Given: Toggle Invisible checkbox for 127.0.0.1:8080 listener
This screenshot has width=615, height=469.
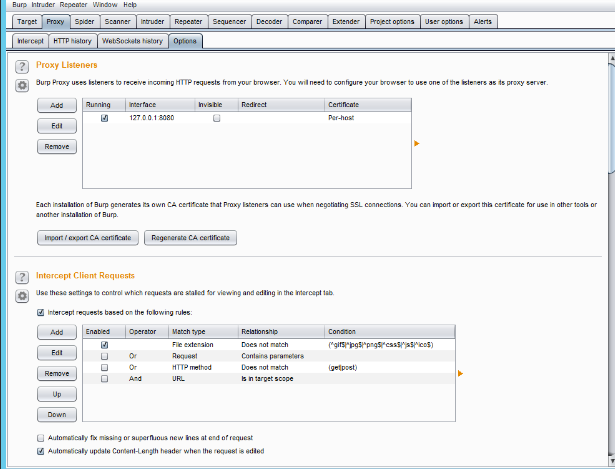Looking at the screenshot, I should pyautogui.click(x=217, y=118).
